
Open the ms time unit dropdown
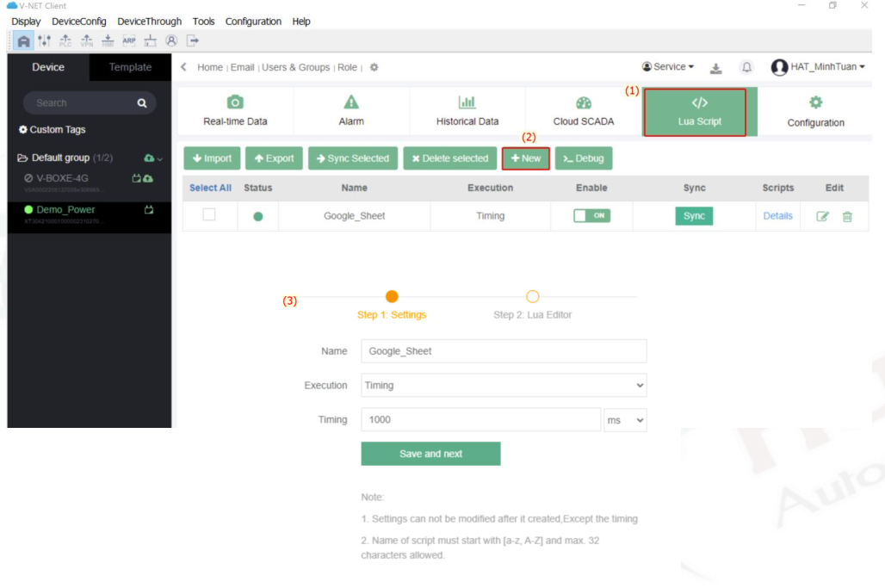[x=626, y=420]
